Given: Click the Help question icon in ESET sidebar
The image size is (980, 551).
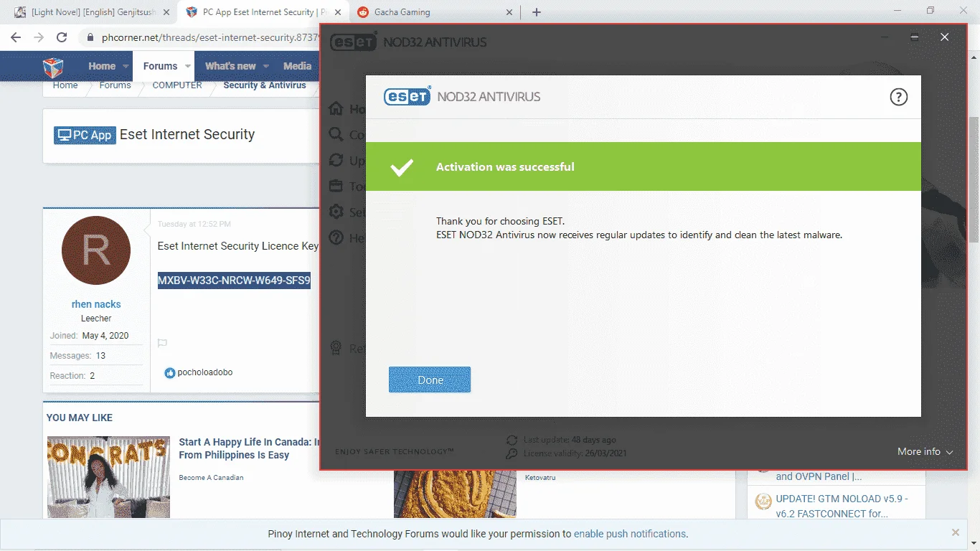Looking at the screenshot, I should click(336, 238).
